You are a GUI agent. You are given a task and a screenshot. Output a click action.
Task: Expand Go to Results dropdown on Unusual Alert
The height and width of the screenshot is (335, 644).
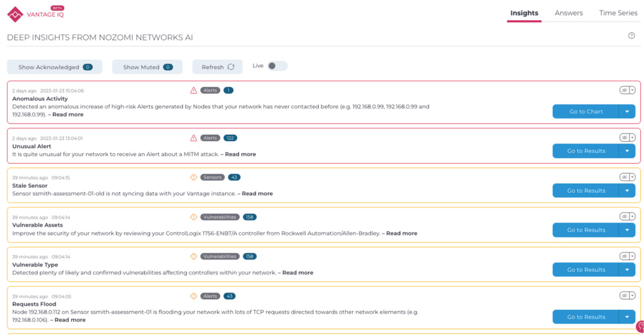(627, 151)
